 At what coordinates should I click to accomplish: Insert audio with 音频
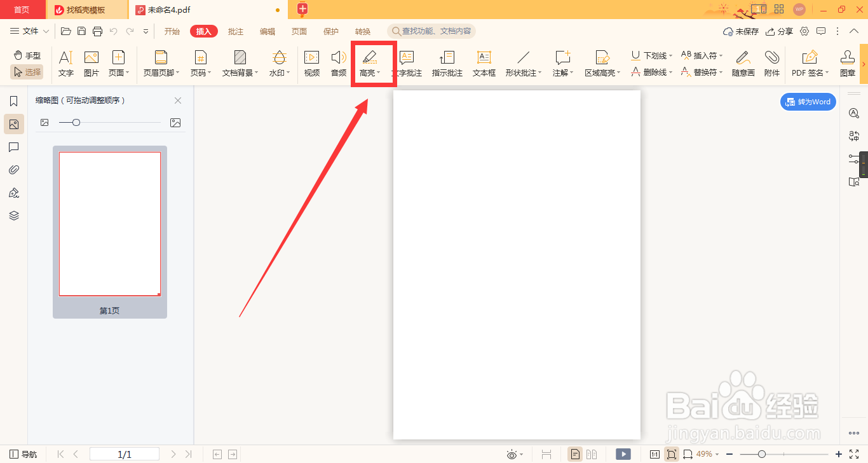pyautogui.click(x=339, y=64)
